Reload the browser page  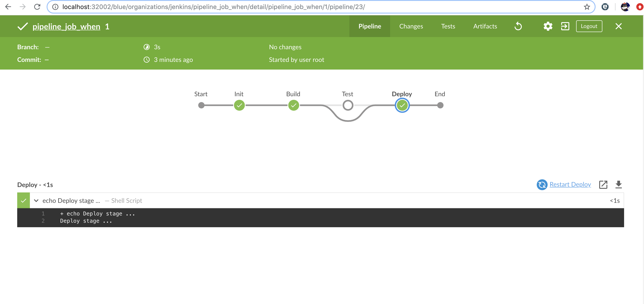37,7
